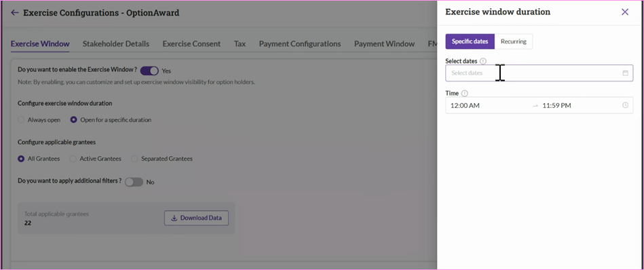Click the info icon next to Time
Viewport: 644px width, 270px height.
click(x=465, y=94)
